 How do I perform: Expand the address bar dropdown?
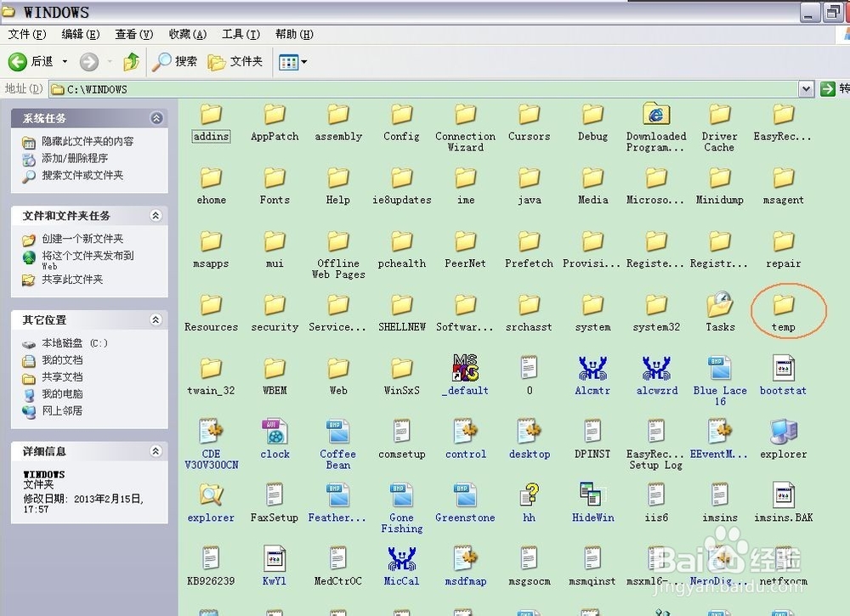(x=806, y=89)
